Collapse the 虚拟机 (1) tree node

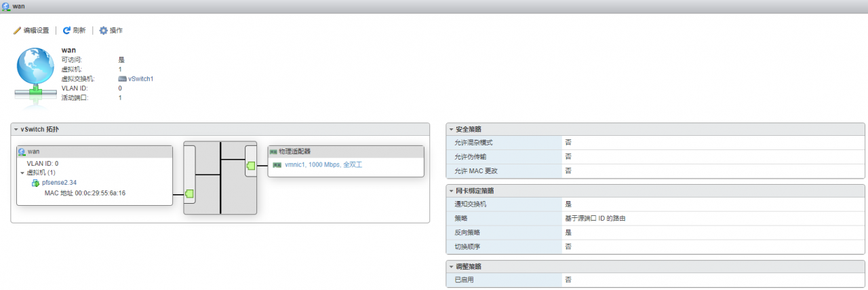[22, 173]
